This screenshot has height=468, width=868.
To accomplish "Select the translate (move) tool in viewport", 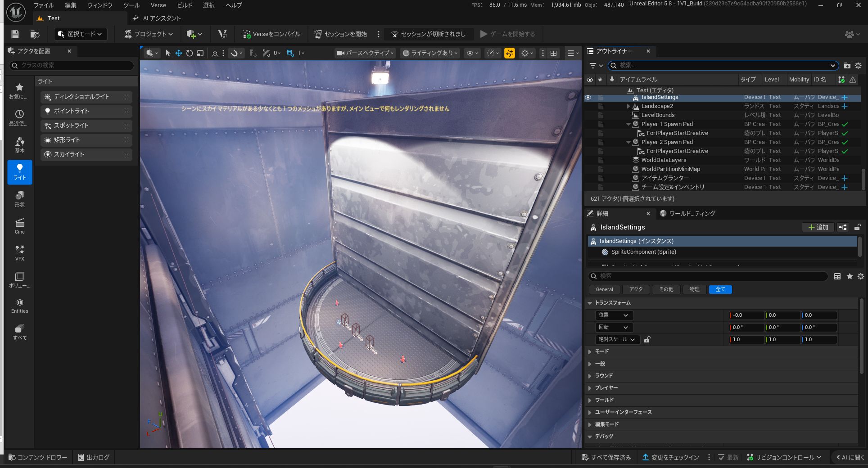I will [x=179, y=53].
